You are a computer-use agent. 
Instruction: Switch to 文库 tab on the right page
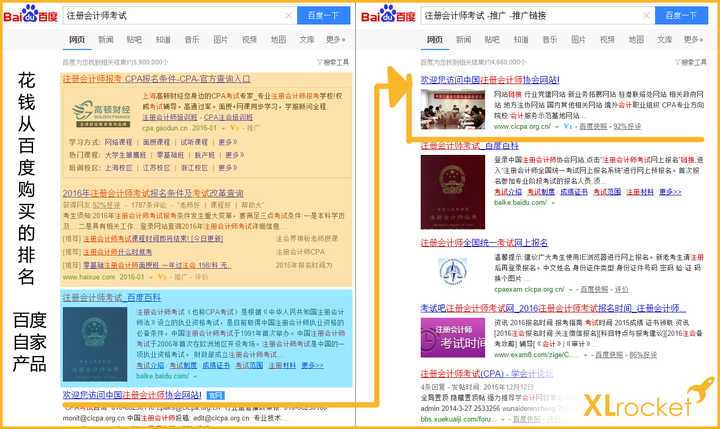click(664, 40)
